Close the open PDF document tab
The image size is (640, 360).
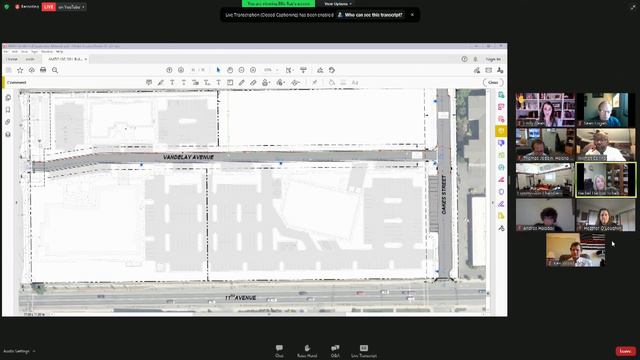tap(86, 59)
